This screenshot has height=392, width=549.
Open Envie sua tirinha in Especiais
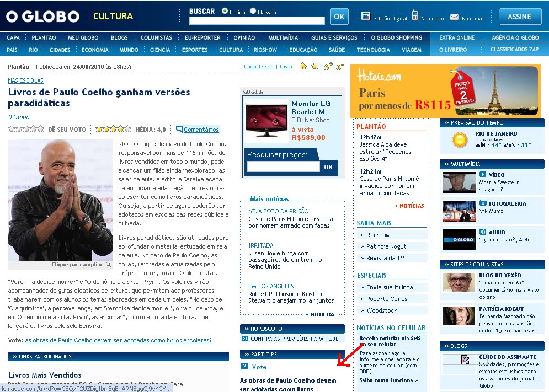click(390, 287)
